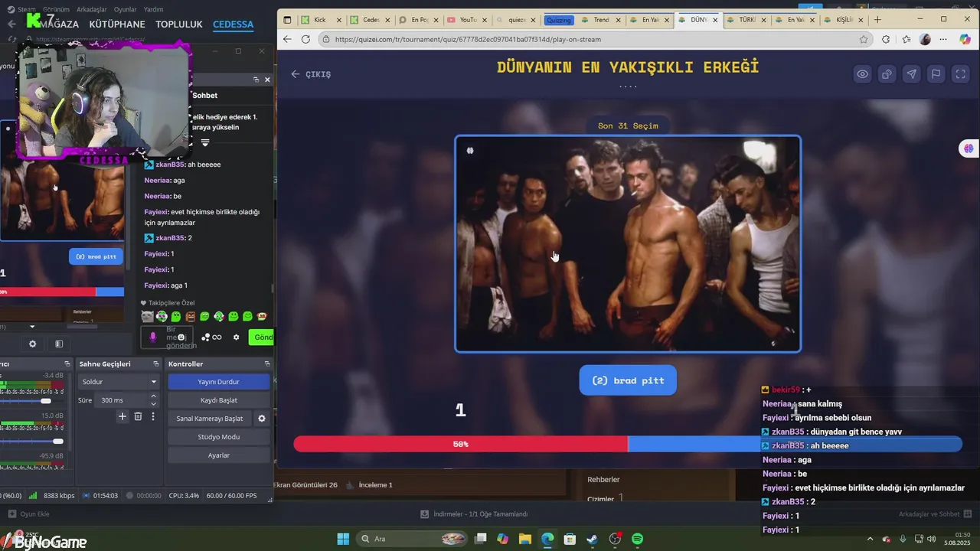
Task: Click Kaydı Başlat to start recording
Action: (218, 400)
